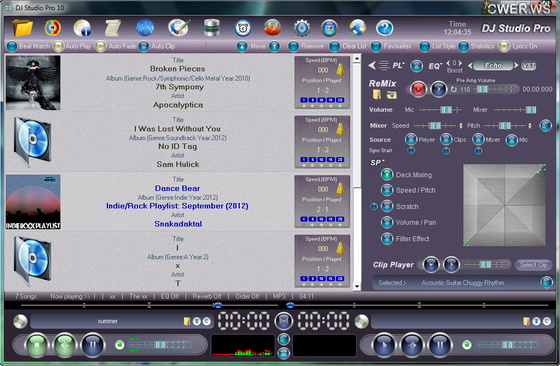Click the crossfader center button between timers
560x366 pixels.
[284, 321]
